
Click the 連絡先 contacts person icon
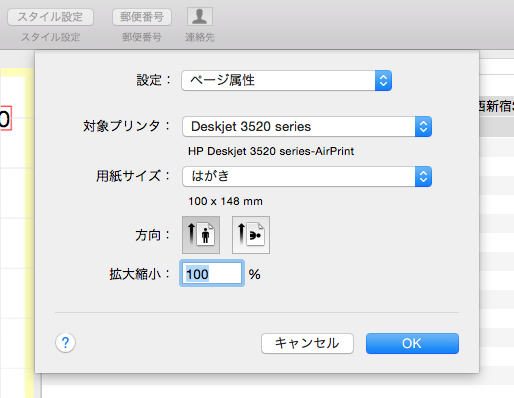click(200, 17)
